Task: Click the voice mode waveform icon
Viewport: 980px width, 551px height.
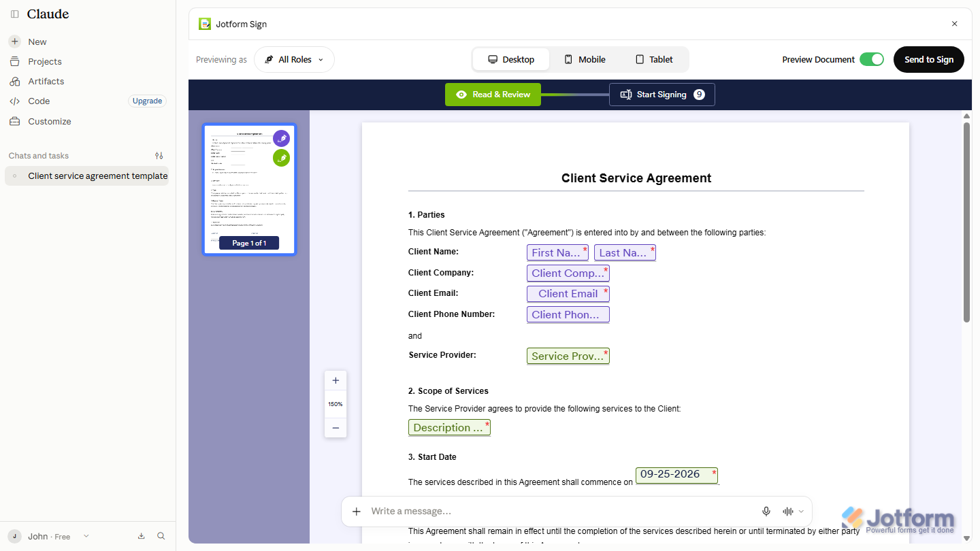Action: click(788, 512)
